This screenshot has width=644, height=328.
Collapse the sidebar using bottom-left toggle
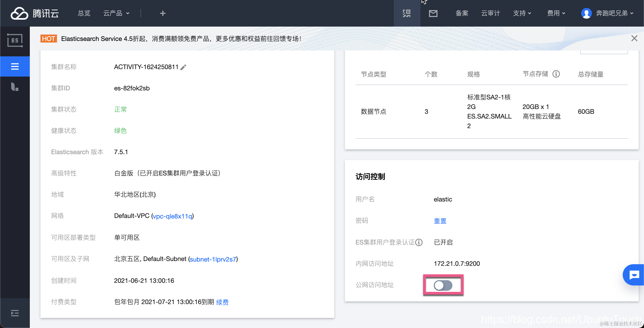(x=15, y=313)
